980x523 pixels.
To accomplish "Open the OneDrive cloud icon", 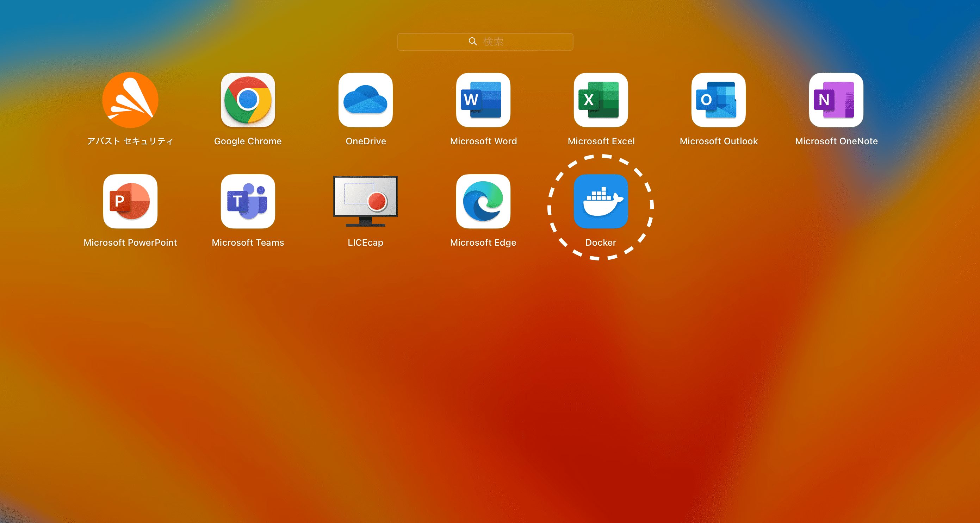I will pyautogui.click(x=366, y=100).
